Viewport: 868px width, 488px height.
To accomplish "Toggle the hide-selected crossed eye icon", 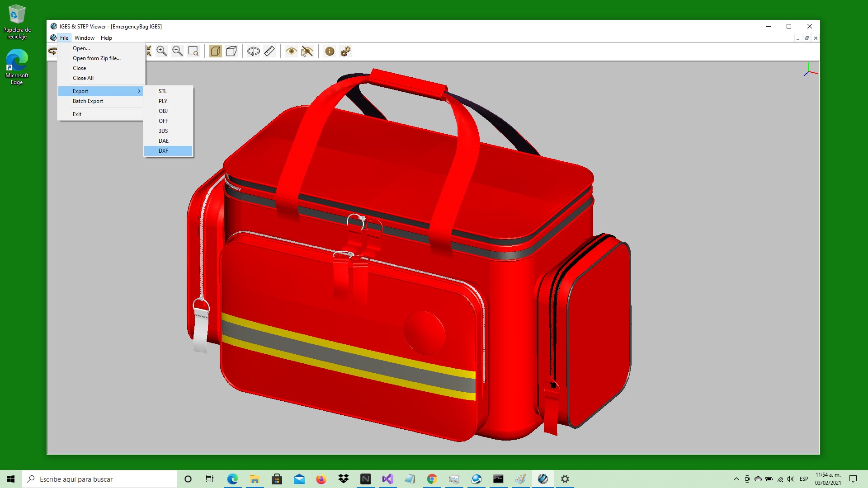I will click(307, 51).
